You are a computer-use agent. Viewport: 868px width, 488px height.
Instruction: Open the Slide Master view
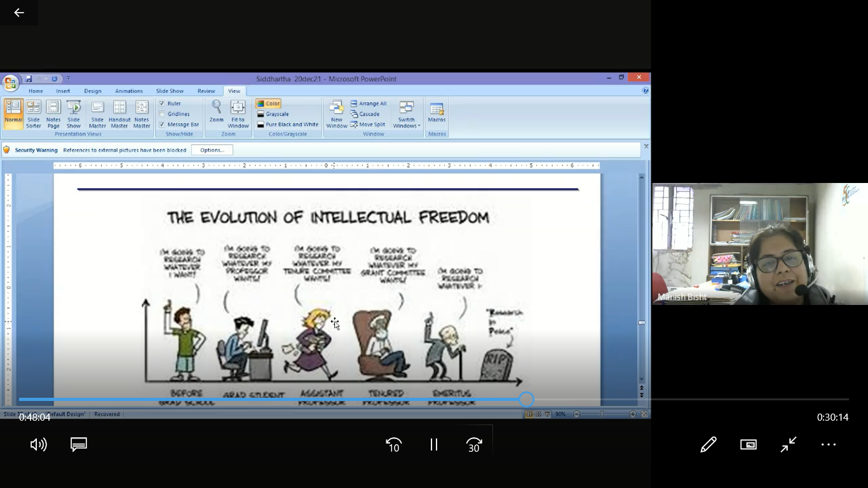pyautogui.click(x=97, y=114)
